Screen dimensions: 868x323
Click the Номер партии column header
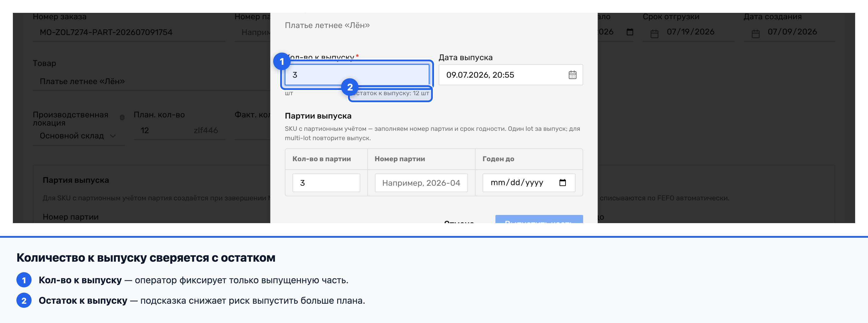tap(399, 159)
